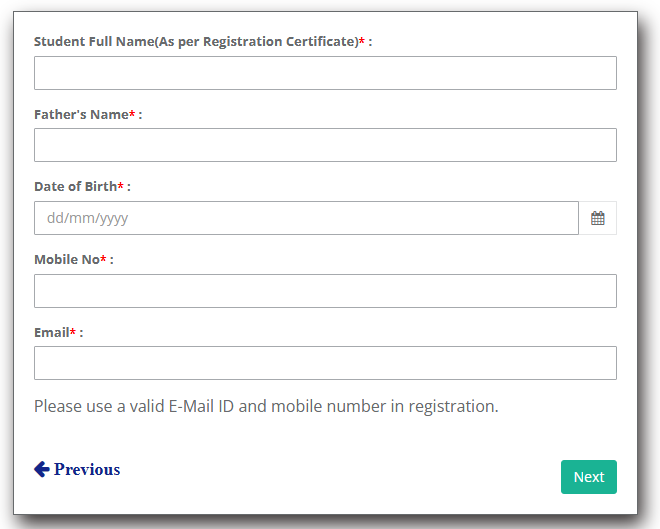Click the Date of Birth label
The width and height of the screenshot is (660, 529).
pyautogui.click(x=75, y=187)
